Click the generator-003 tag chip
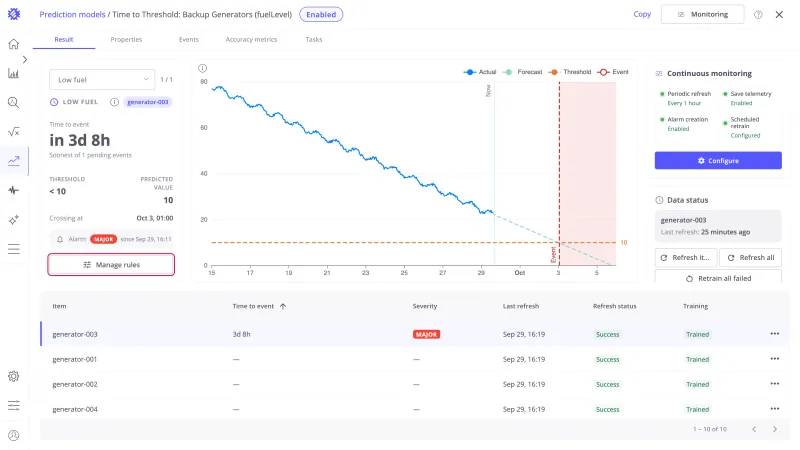The image size is (800, 450). tap(147, 102)
